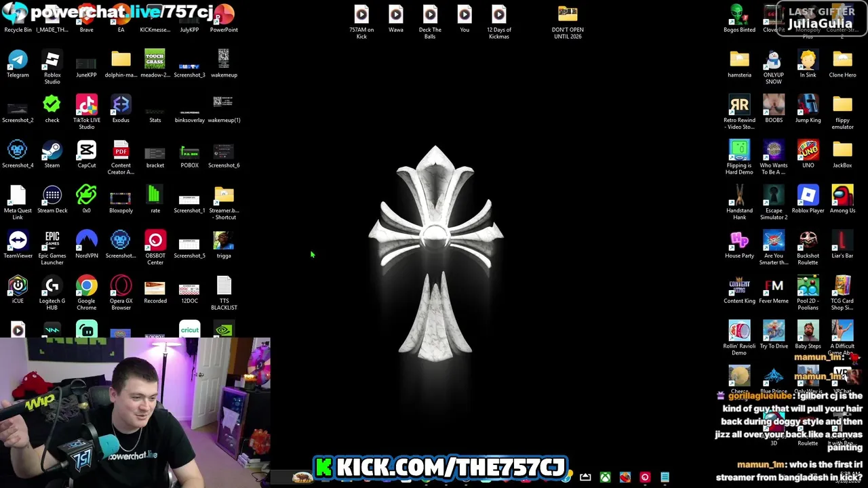Open the In Sink game shortcut

(808, 64)
